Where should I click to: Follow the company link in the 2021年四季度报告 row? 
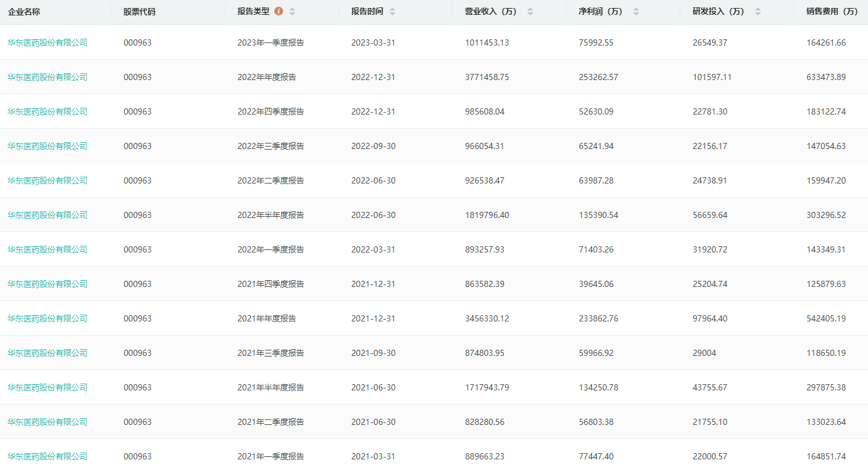point(47,284)
